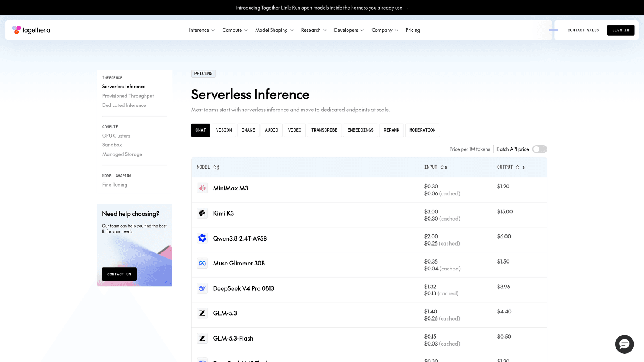Screen dimensions: 644x362
Task: Open the chat support bubble icon
Action: (624, 344)
